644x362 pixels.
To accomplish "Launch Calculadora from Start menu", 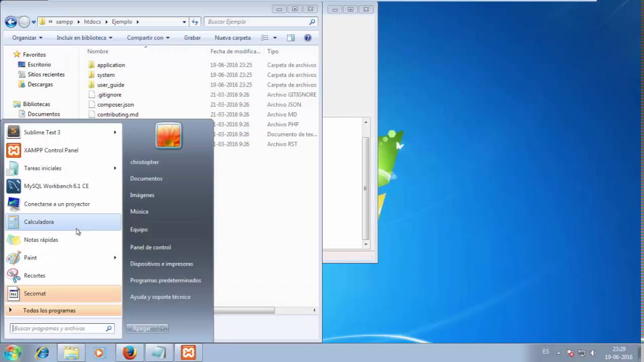I will (x=63, y=222).
